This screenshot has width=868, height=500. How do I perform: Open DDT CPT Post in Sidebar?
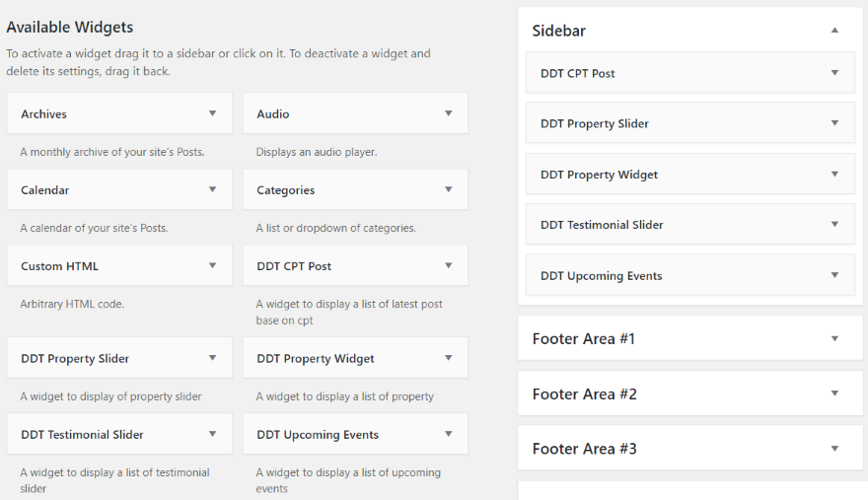[x=578, y=73]
